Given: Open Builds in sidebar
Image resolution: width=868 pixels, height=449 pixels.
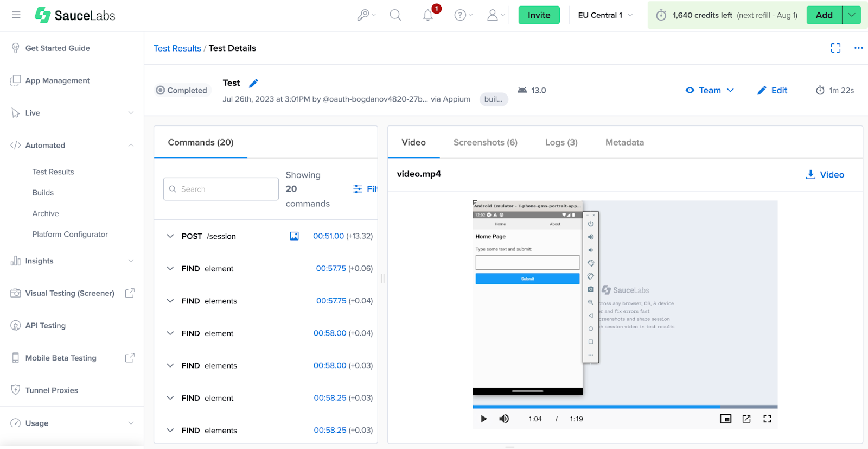Looking at the screenshot, I should (x=43, y=193).
